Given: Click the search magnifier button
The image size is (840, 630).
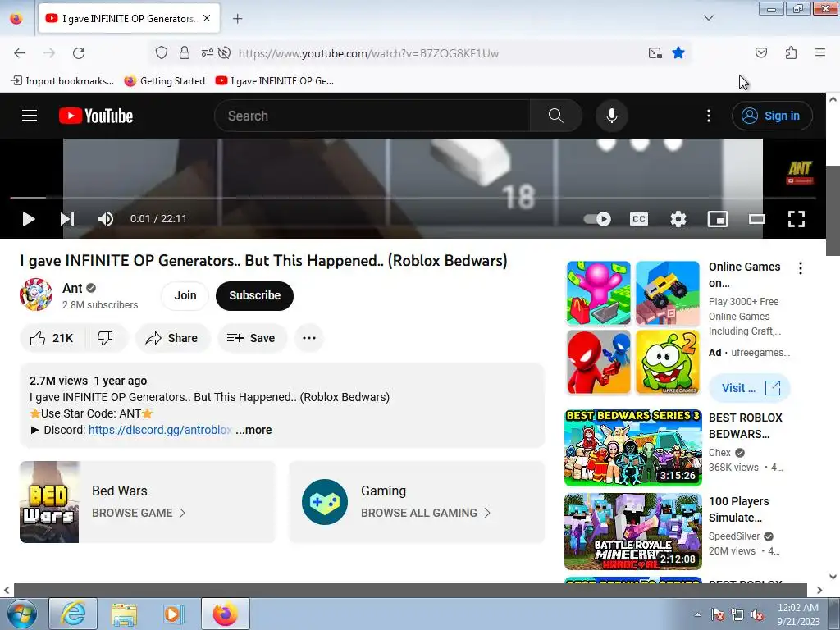Looking at the screenshot, I should tap(556, 116).
